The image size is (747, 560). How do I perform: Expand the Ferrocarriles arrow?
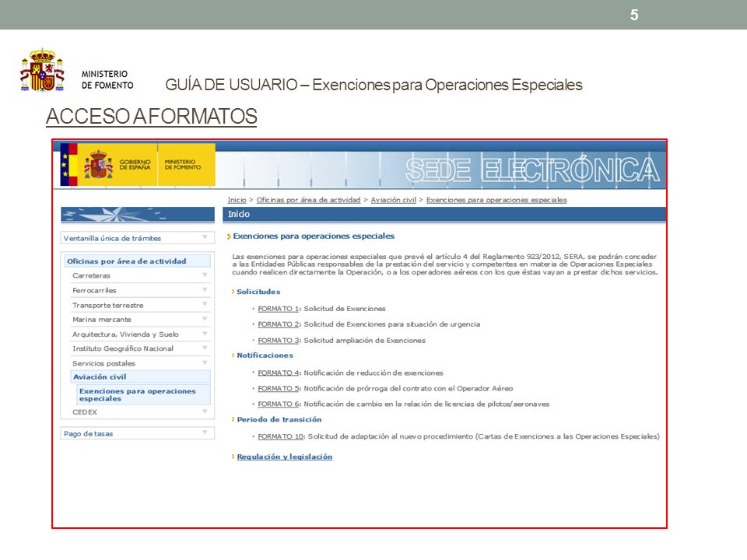205,289
